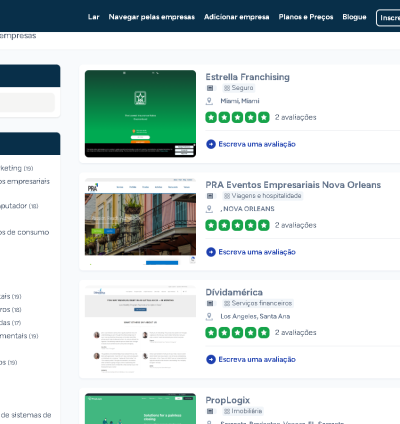Click location pin next to Miami, Miami

[x=209, y=101]
